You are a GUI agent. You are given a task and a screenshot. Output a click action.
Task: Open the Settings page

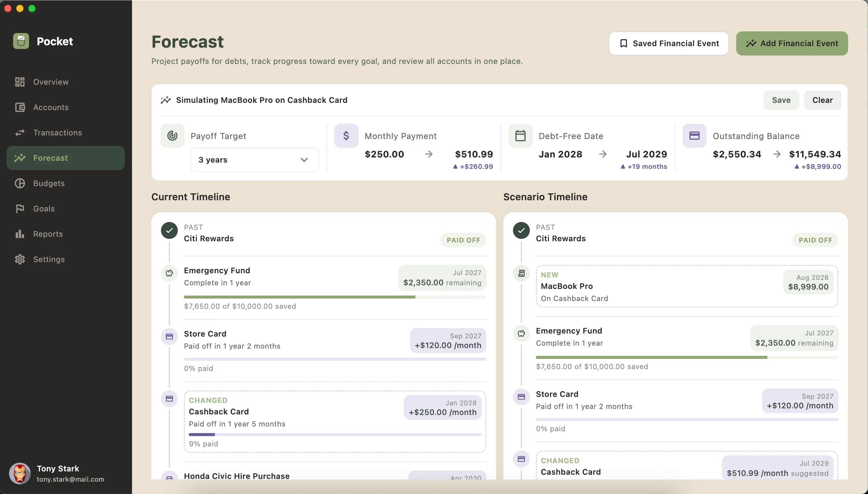coord(66,259)
